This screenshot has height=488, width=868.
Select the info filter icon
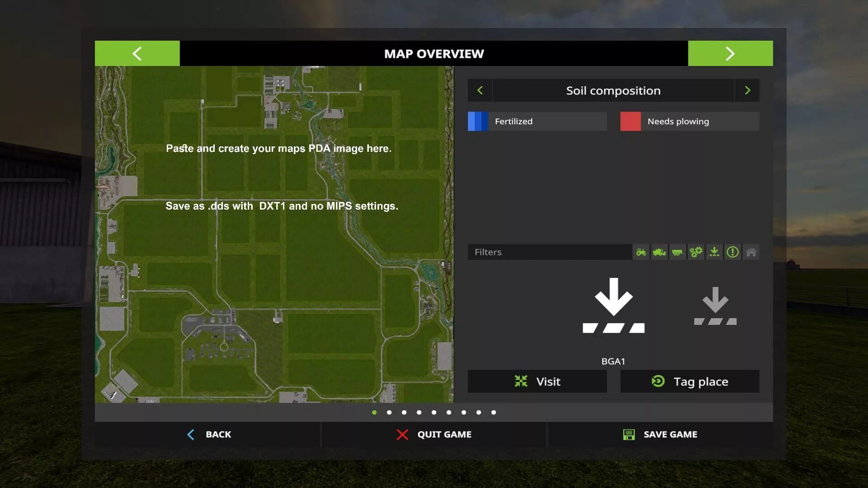[732, 251]
